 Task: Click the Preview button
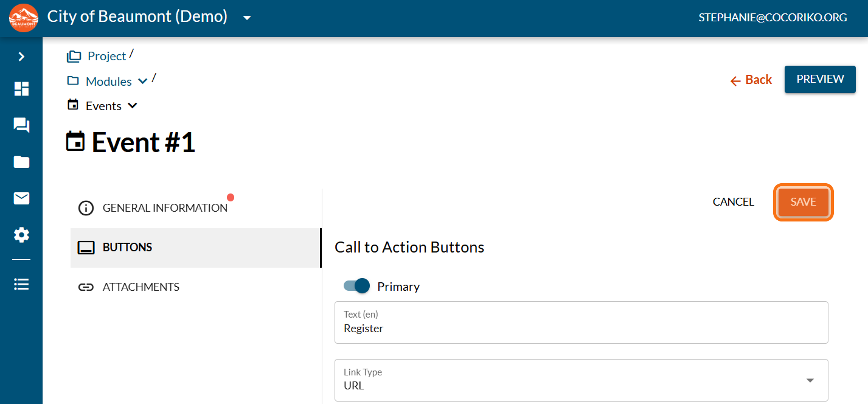[x=820, y=79]
